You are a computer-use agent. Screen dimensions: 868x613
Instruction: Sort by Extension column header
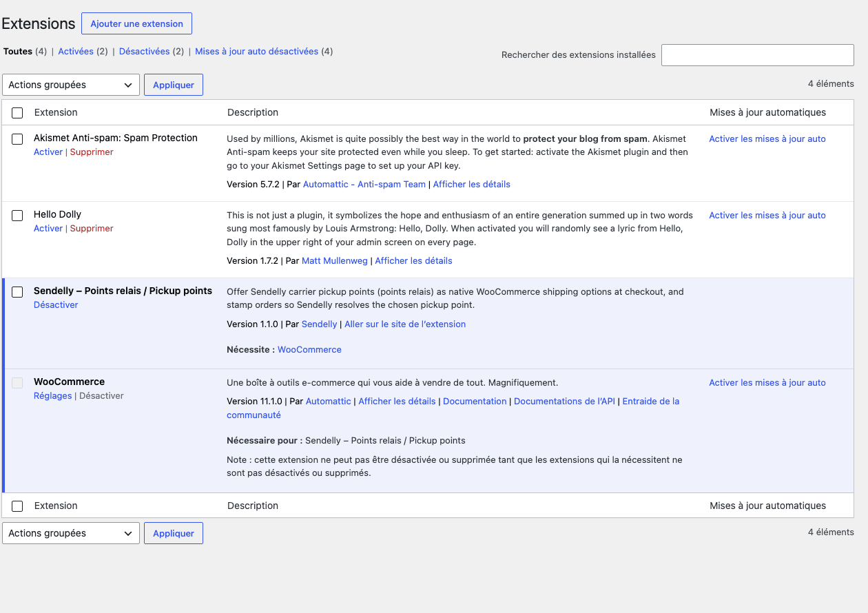(56, 112)
